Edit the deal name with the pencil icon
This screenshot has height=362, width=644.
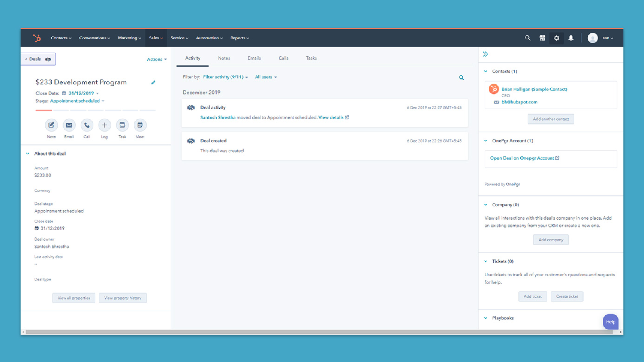click(x=153, y=82)
